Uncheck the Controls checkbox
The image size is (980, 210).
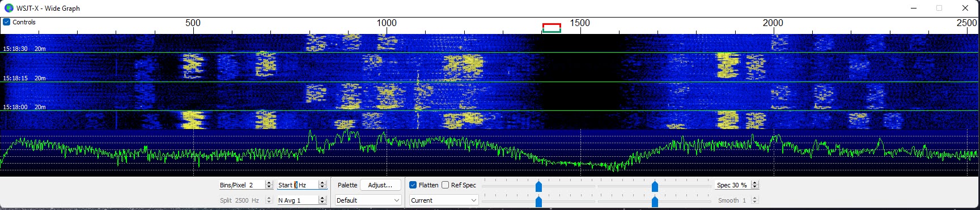click(7, 22)
